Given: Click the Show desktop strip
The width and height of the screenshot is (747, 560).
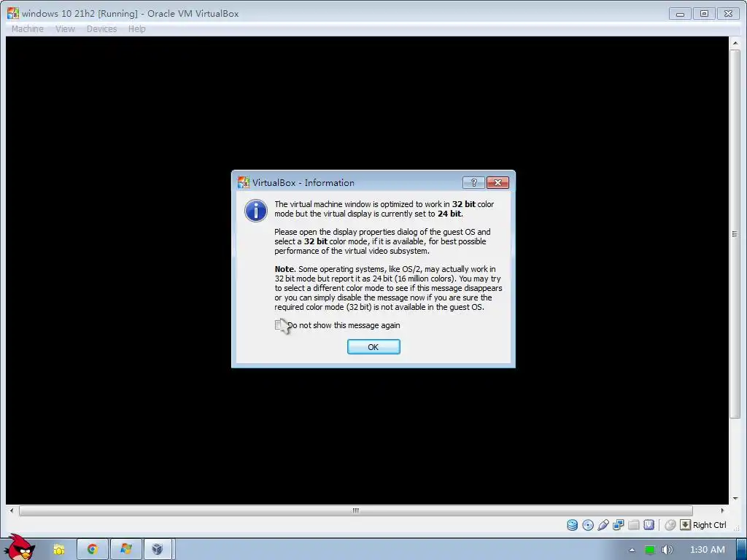Looking at the screenshot, I should [x=742, y=550].
